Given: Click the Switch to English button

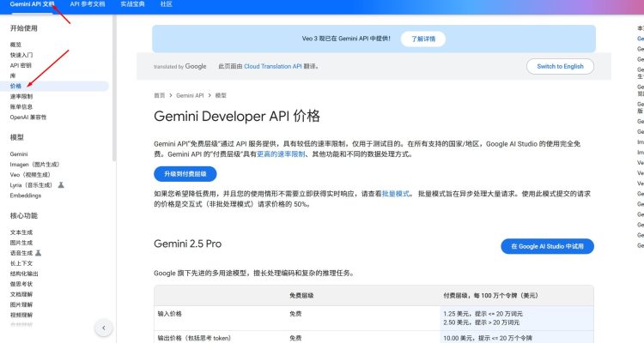Looking at the screenshot, I should [560, 67].
